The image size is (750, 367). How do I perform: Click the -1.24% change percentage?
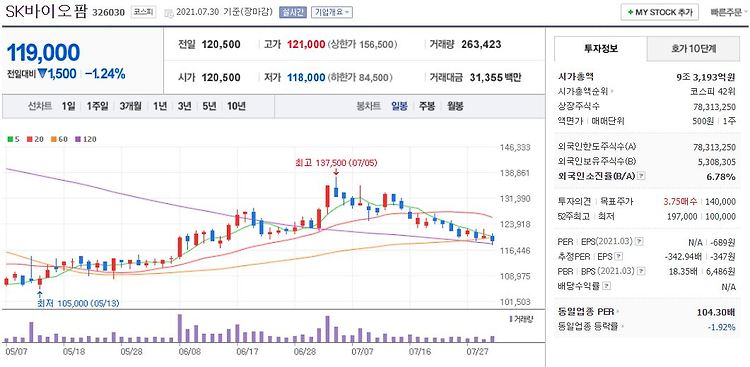click(x=105, y=74)
